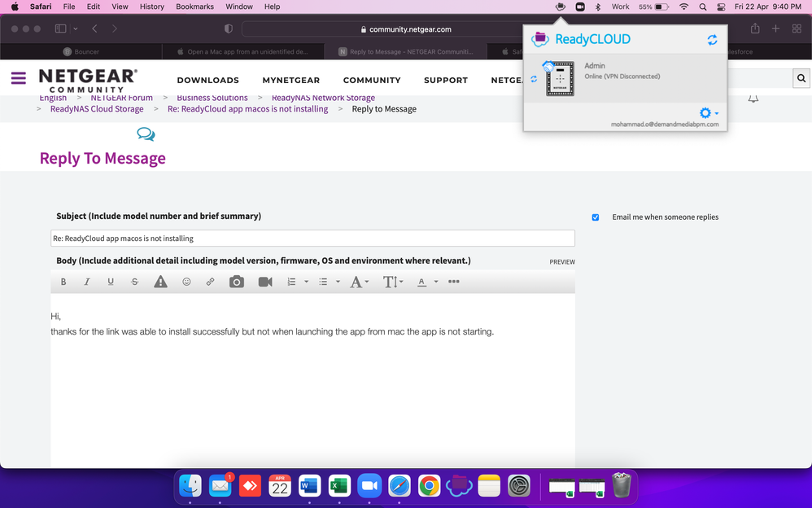Click the NETGEAR Community logo
Screen dimensions: 812x508
pos(88,81)
